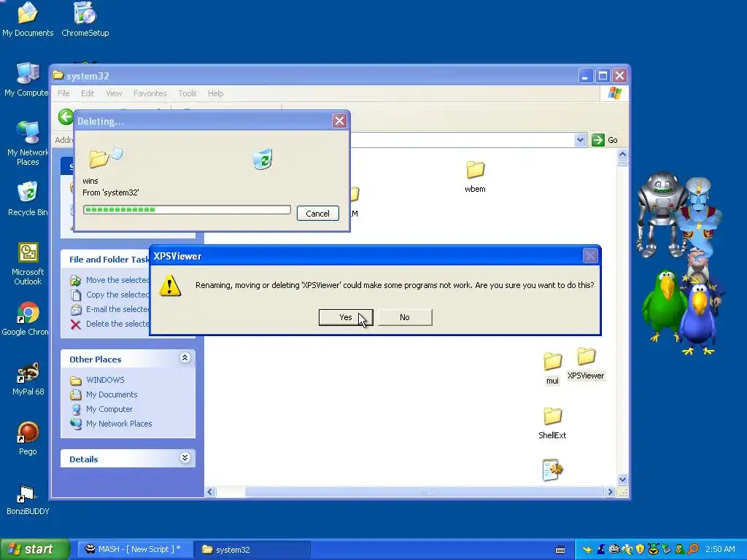Image resolution: width=747 pixels, height=560 pixels.
Task: Select the settings file icon below ShellExt
Action: pos(552,470)
